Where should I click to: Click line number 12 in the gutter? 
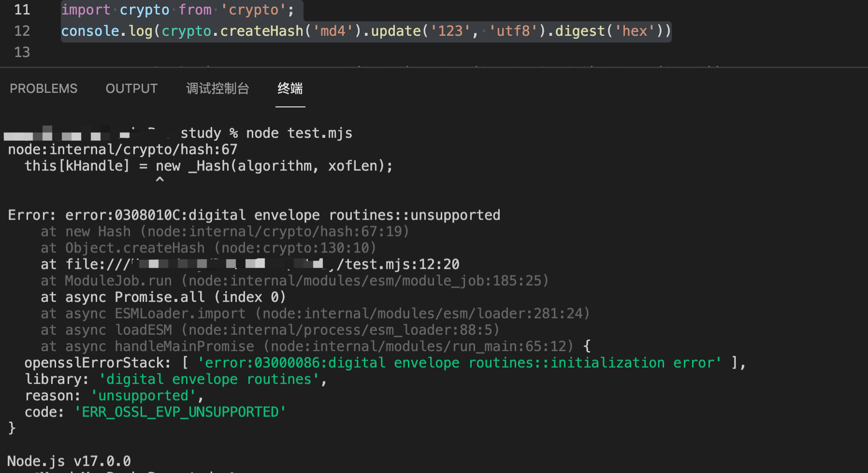(x=22, y=31)
